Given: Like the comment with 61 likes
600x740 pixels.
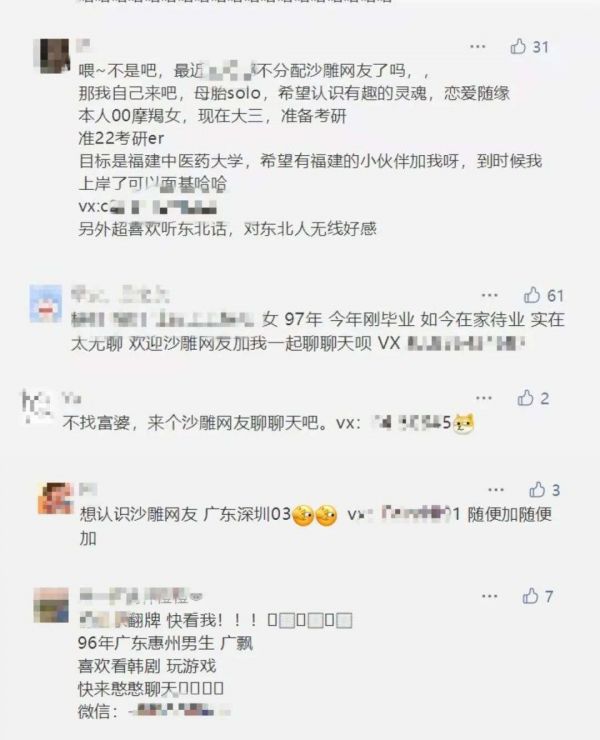Looking at the screenshot, I should point(532,295).
